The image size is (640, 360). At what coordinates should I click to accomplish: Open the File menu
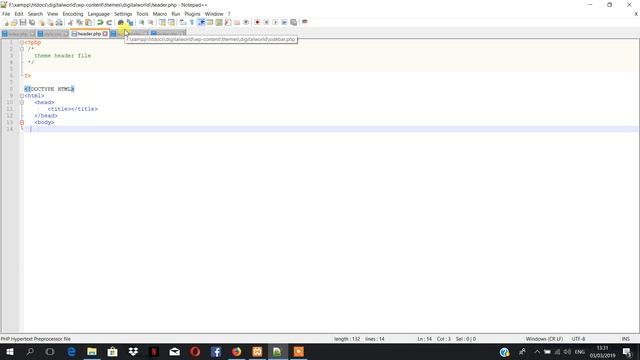(x=6, y=14)
